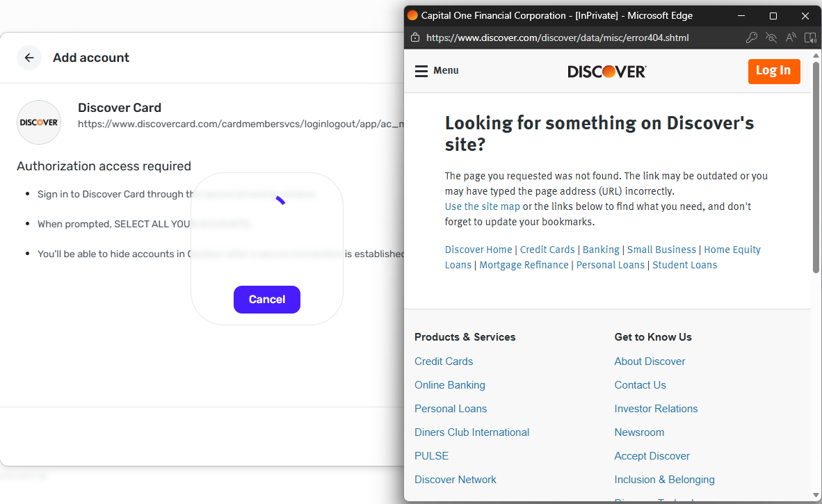Open the Banking link
The width and height of the screenshot is (822, 504).
coord(601,250)
